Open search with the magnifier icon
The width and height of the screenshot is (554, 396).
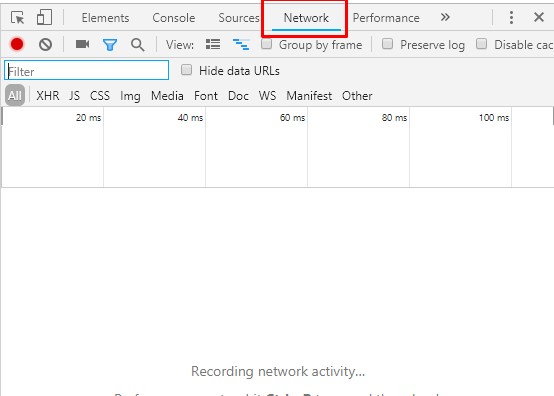(137, 45)
